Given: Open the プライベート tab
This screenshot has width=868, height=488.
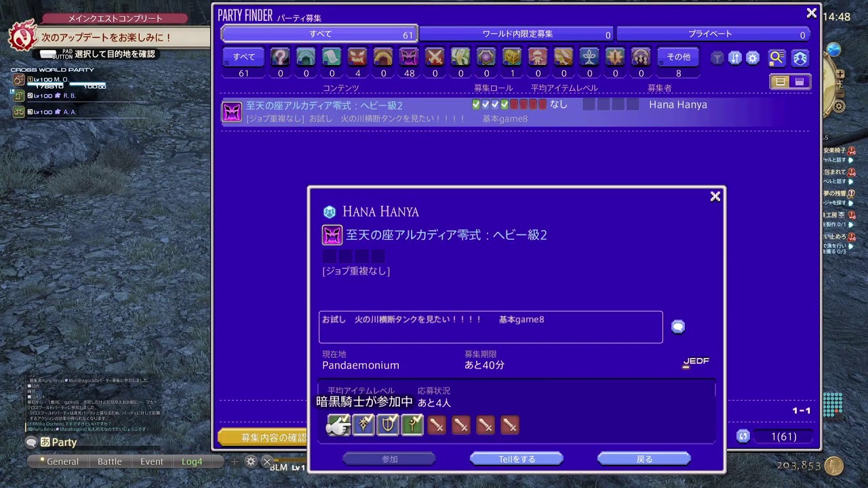Looking at the screenshot, I should click(x=713, y=34).
